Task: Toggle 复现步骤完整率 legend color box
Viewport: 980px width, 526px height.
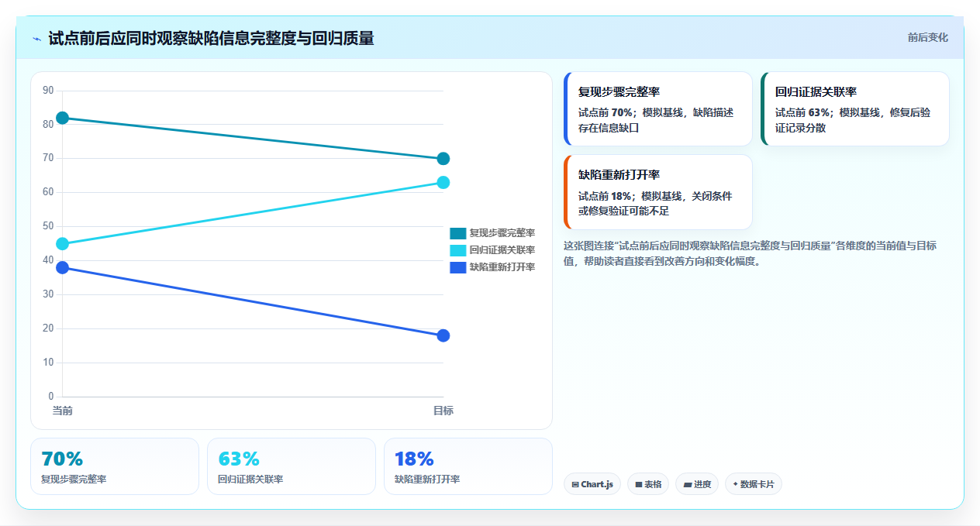Action: coord(458,232)
